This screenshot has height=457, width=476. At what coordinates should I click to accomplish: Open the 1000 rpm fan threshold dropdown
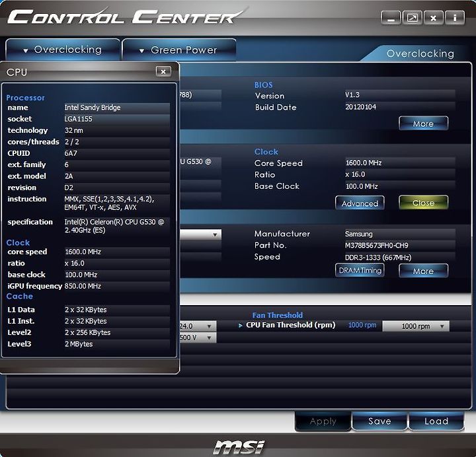(416, 326)
